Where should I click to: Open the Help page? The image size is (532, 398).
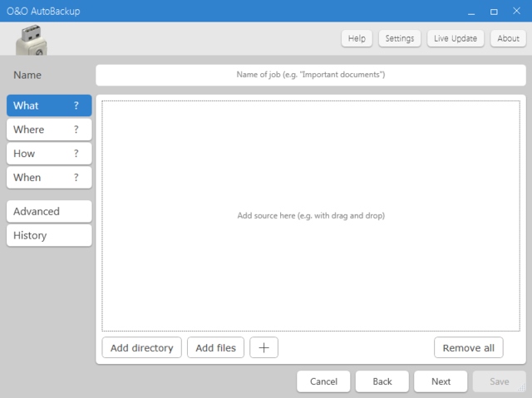click(x=357, y=38)
